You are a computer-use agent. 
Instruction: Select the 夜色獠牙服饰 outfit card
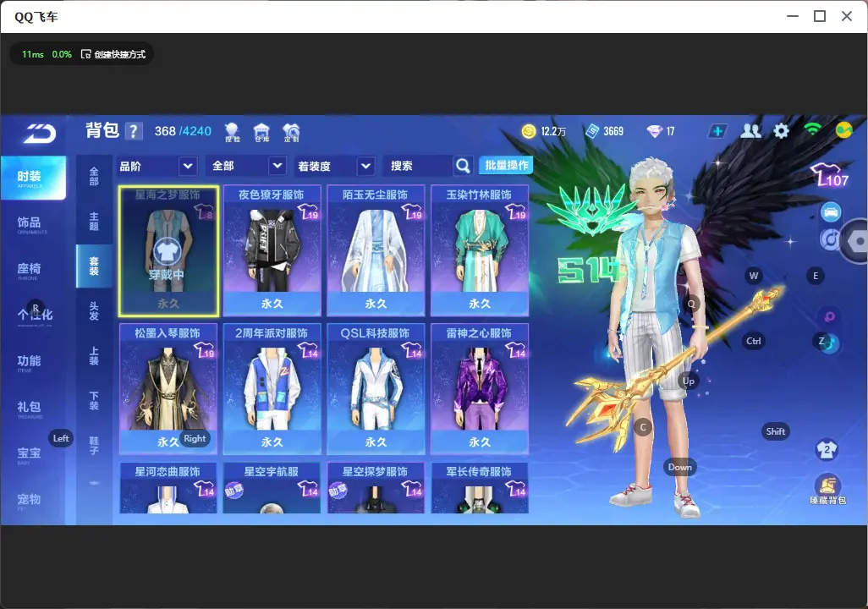point(272,251)
